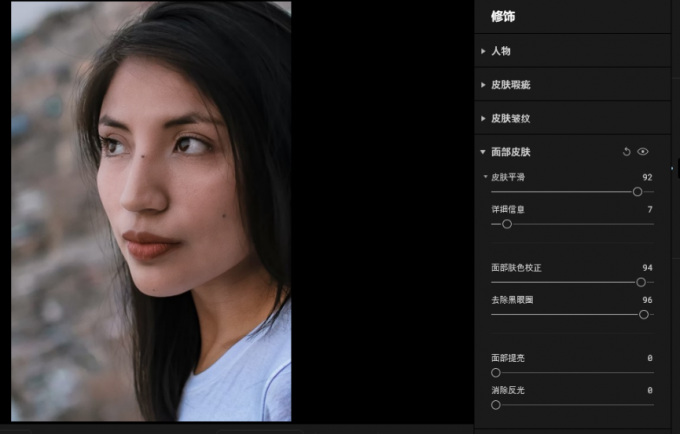
Task: Expand the 皮肤皱纹 section
Action: click(x=483, y=118)
